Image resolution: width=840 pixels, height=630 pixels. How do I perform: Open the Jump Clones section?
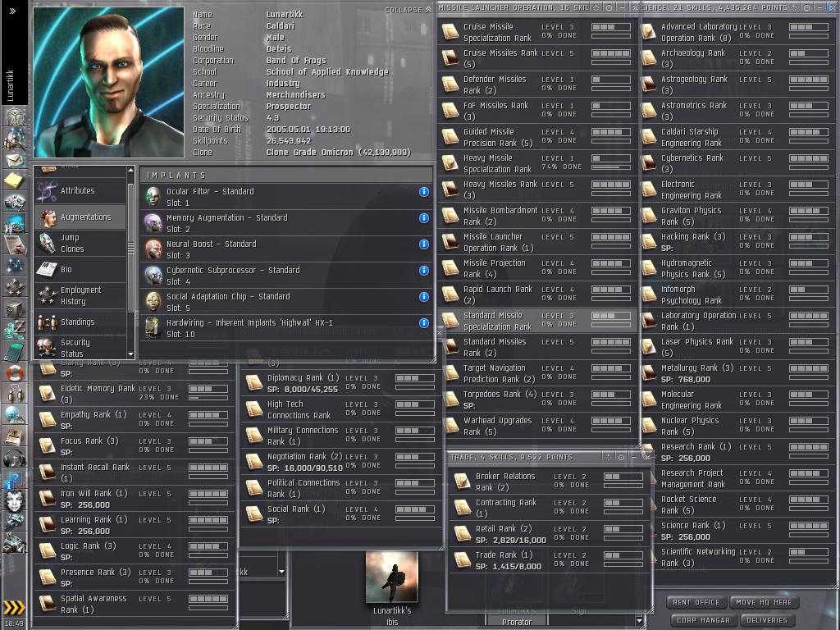point(80,243)
